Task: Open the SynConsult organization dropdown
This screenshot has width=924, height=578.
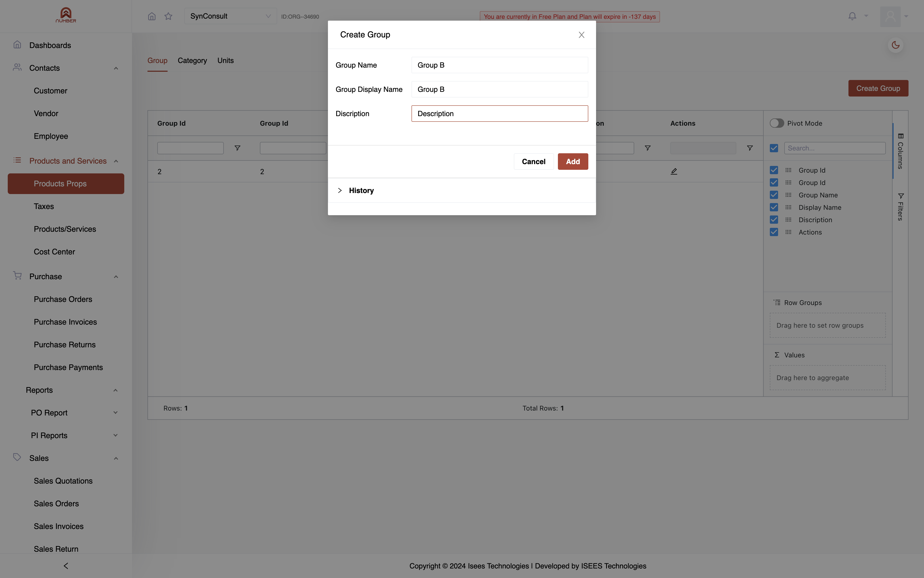Action: (231, 16)
